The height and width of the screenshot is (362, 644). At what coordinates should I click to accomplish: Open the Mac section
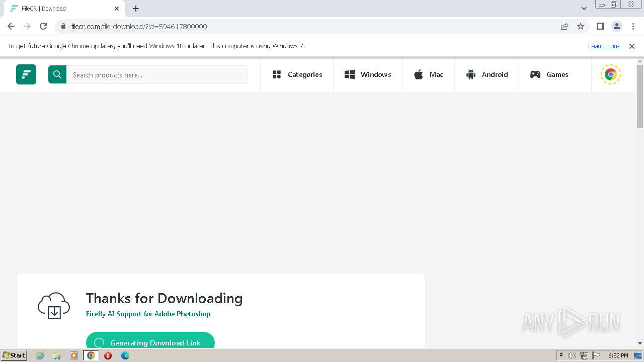428,74
